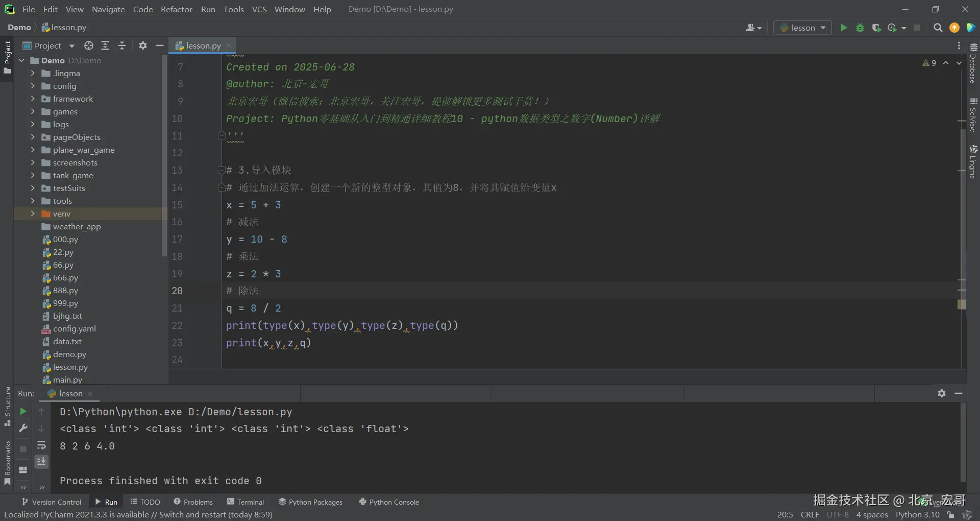Select config.yaml in the Project tree

(x=75, y=328)
